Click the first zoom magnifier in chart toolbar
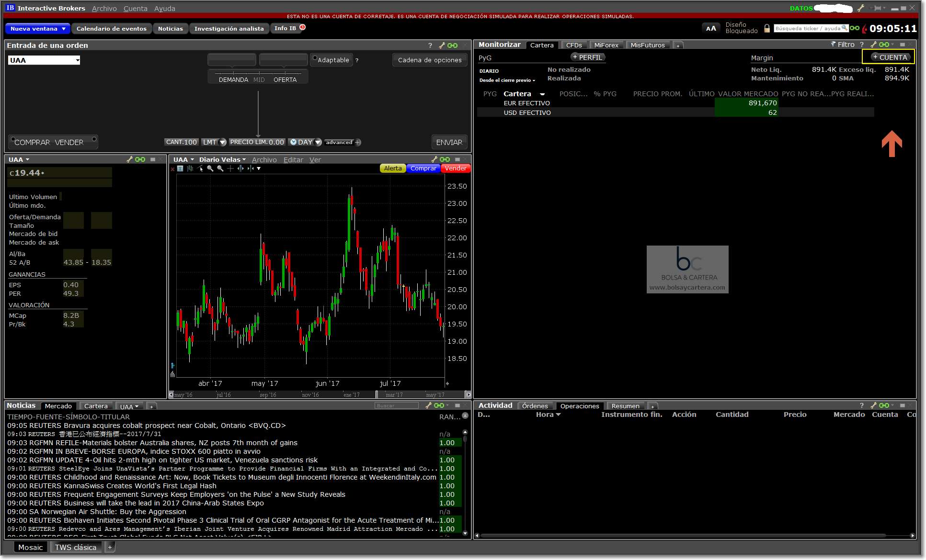Screen dimensions: 926x560 [x=210, y=168]
